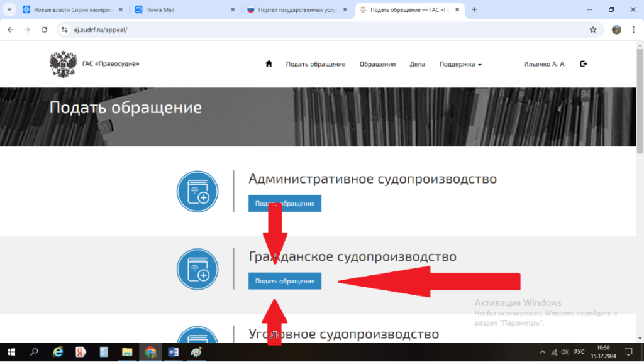Open Microsoft Word from the taskbar
The image size is (644, 362).
pos(174,352)
